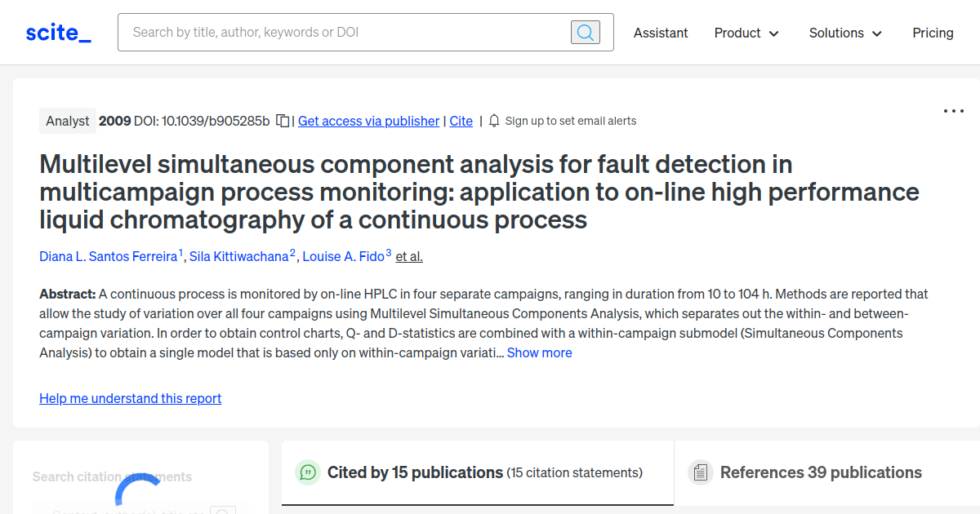This screenshot has width=980, height=514.
Task: Toggle author superscript 1 affiliation
Action: (181, 251)
